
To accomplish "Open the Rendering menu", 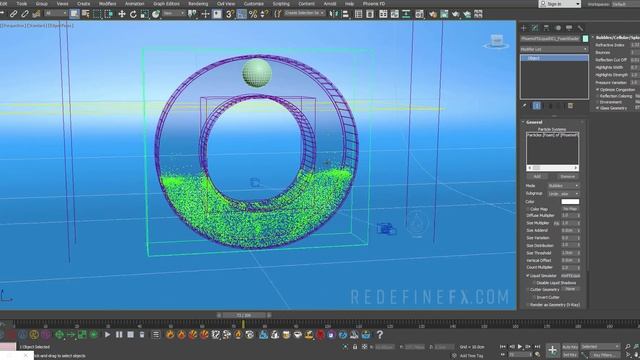I will [x=198, y=4].
